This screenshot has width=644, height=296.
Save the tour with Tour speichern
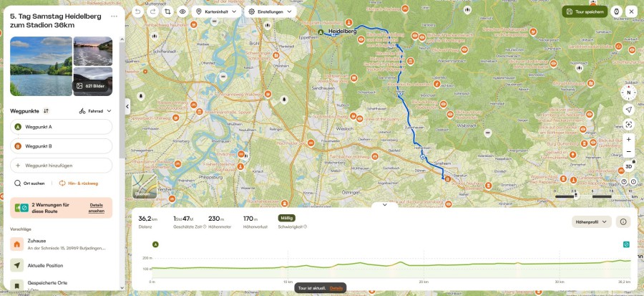click(585, 11)
